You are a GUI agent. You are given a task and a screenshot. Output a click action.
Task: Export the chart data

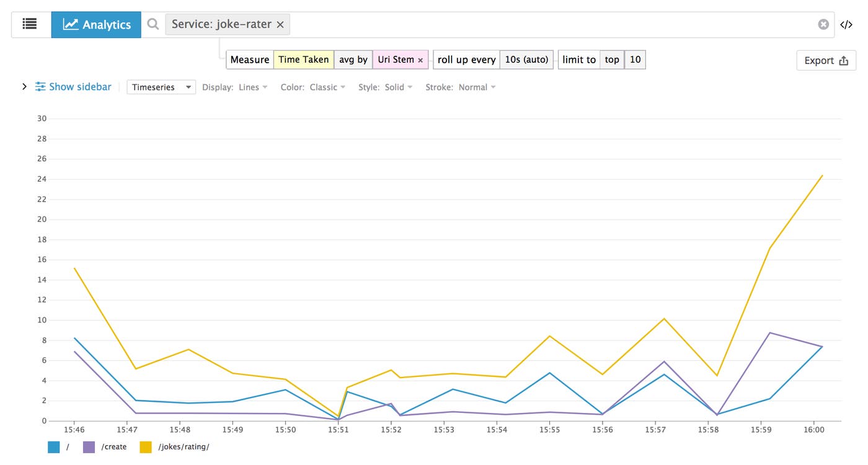point(826,60)
